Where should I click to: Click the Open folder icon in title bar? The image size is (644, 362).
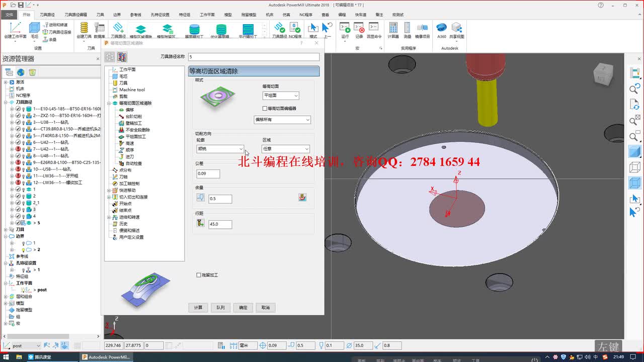pyautogui.click(x=13, y=5)
